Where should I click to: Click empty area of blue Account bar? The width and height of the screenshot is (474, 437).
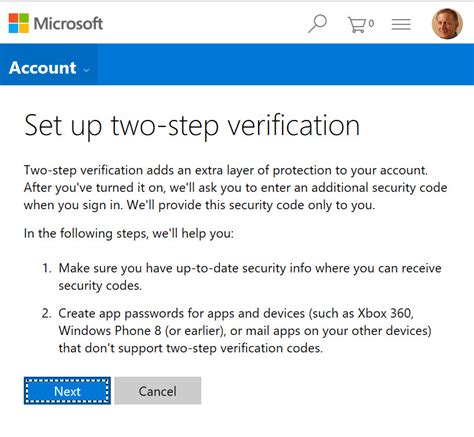click(285, 64)
